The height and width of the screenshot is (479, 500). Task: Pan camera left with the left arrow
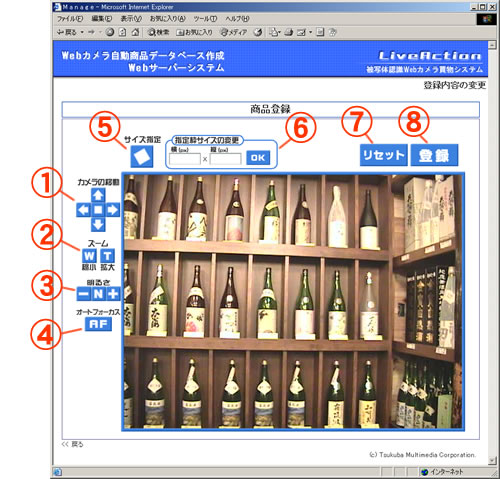(83, 210)
